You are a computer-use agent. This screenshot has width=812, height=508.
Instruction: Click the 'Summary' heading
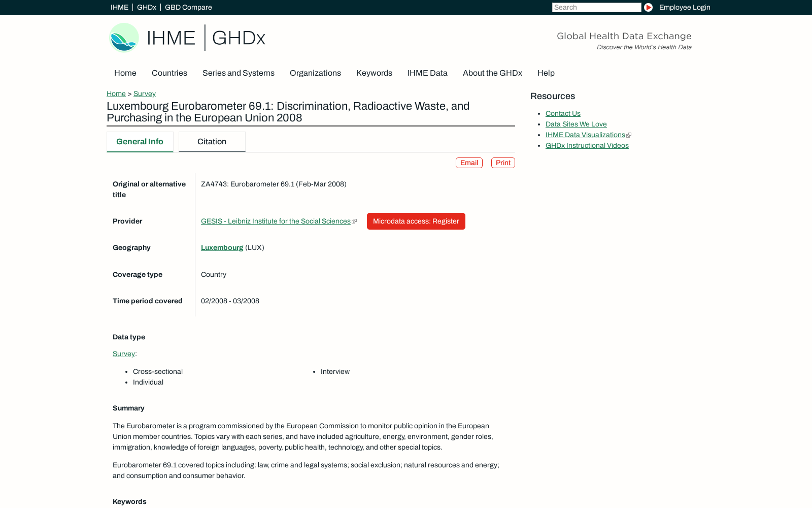coord(128,408)
